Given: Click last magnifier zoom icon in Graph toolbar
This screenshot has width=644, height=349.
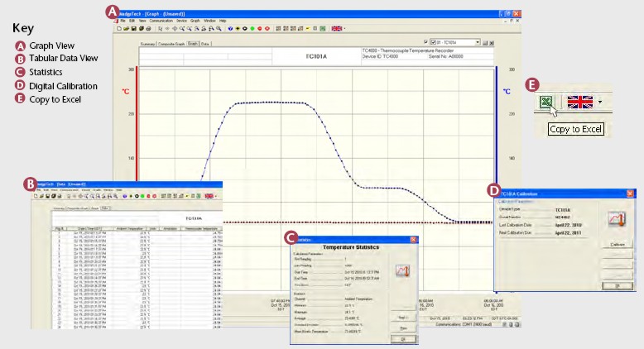Looking at the screenshot, I should coord(219,29).
